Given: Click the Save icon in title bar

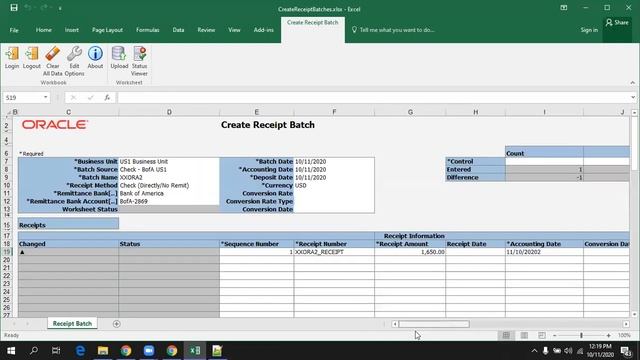Looking at the screenshot, I should point(14,8).
